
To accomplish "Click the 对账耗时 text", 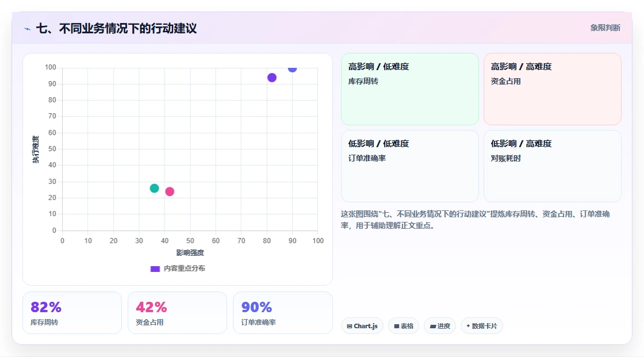I will [505, 158].
